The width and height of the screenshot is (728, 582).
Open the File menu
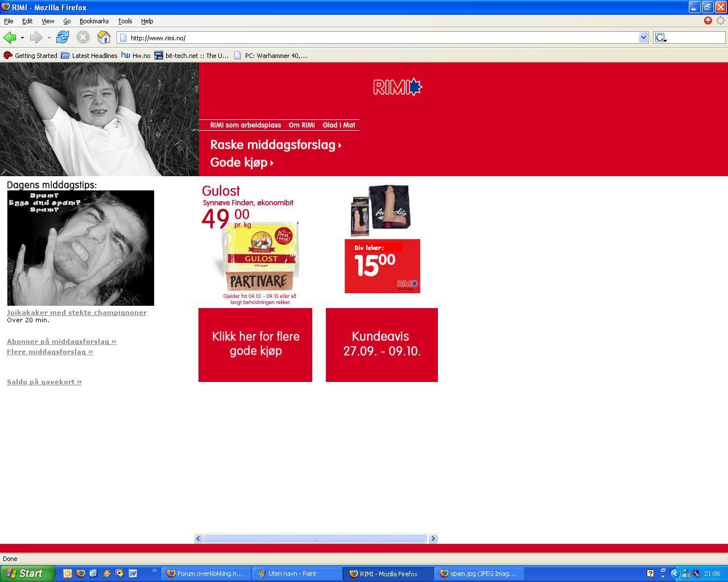tap(9, 21)
